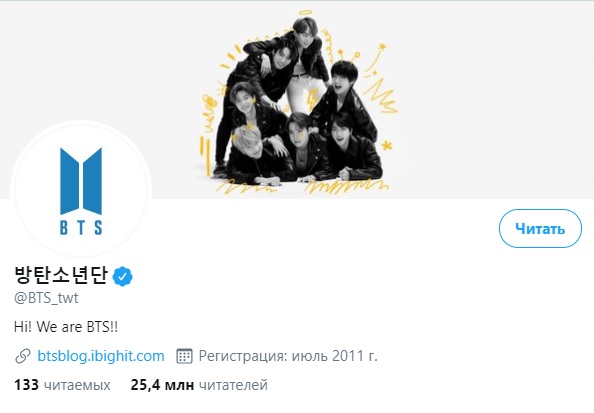The height and width of the screenshot is (413, 594).
Task: Open the 25,4 млн читателей followers list
Action: pos(199,385)
